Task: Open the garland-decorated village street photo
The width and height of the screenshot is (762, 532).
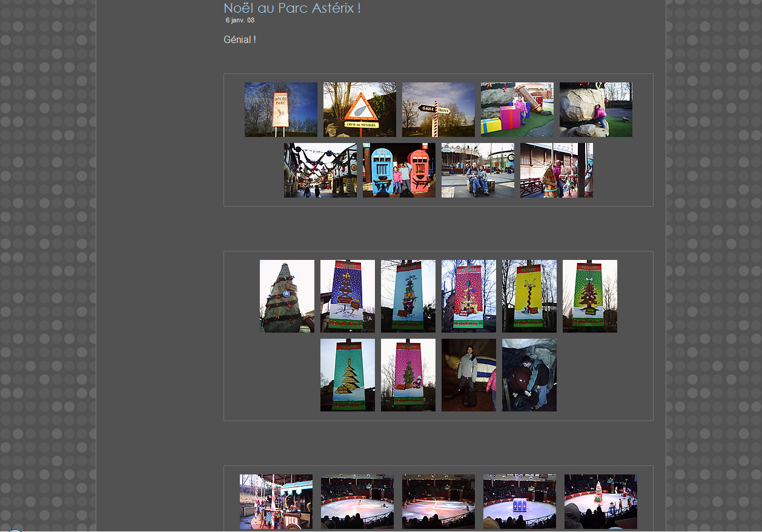Action: pos(320,170)
